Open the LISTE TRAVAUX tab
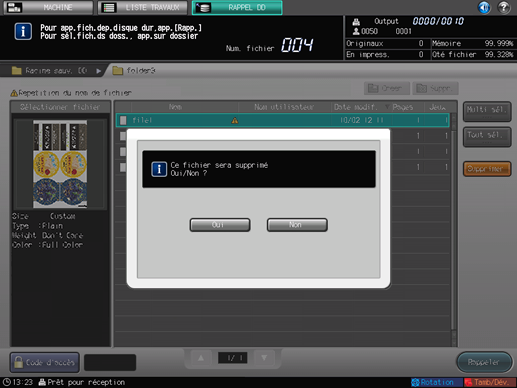Image resolution: width=517 pixels, height=388 pixels. coord(143,7)
